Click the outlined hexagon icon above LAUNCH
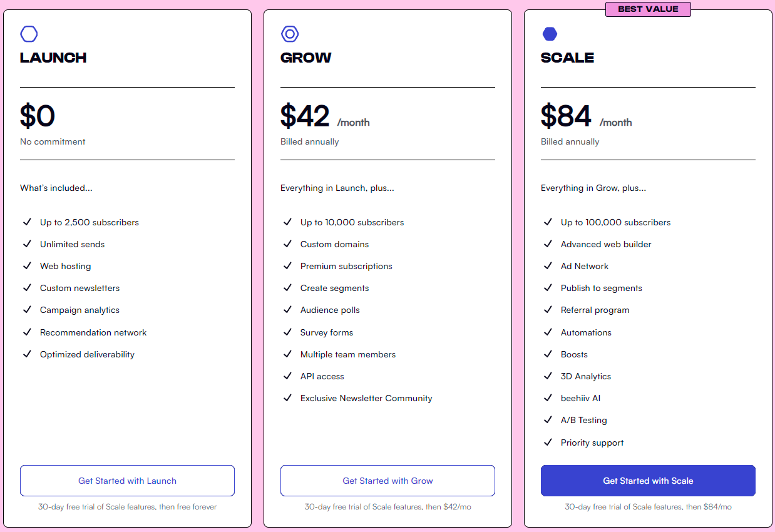 tap(29, 34)
